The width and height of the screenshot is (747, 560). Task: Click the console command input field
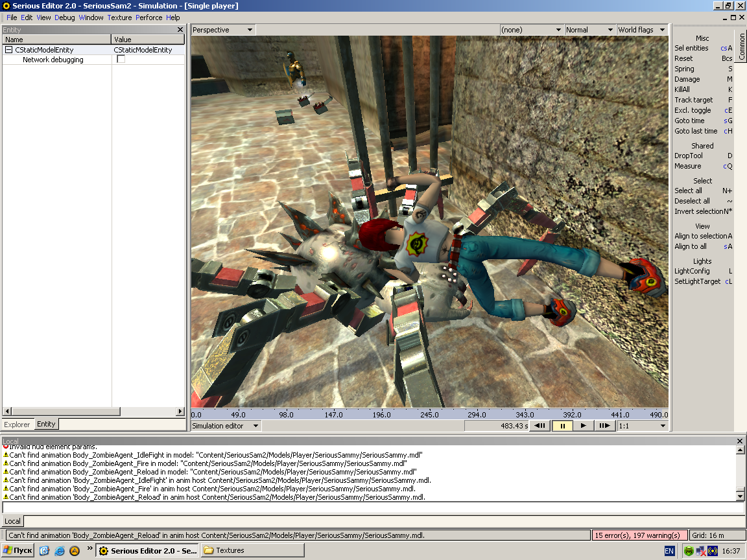[x=373, y=508]
